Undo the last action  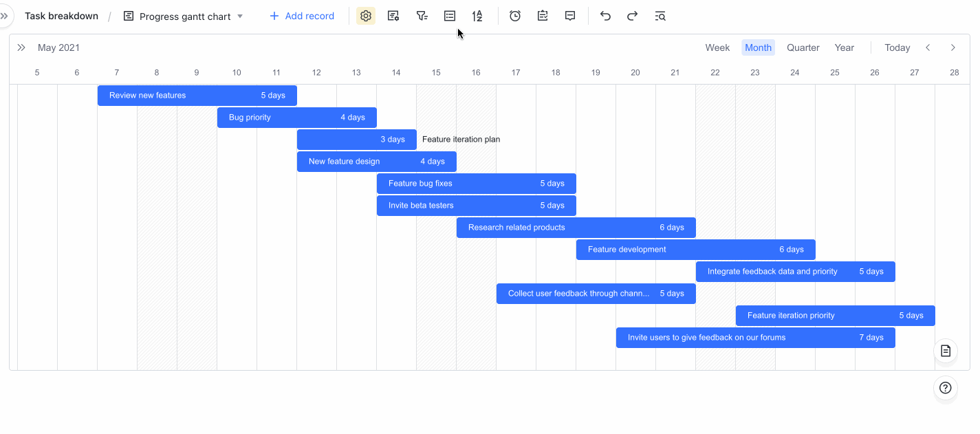605,16
